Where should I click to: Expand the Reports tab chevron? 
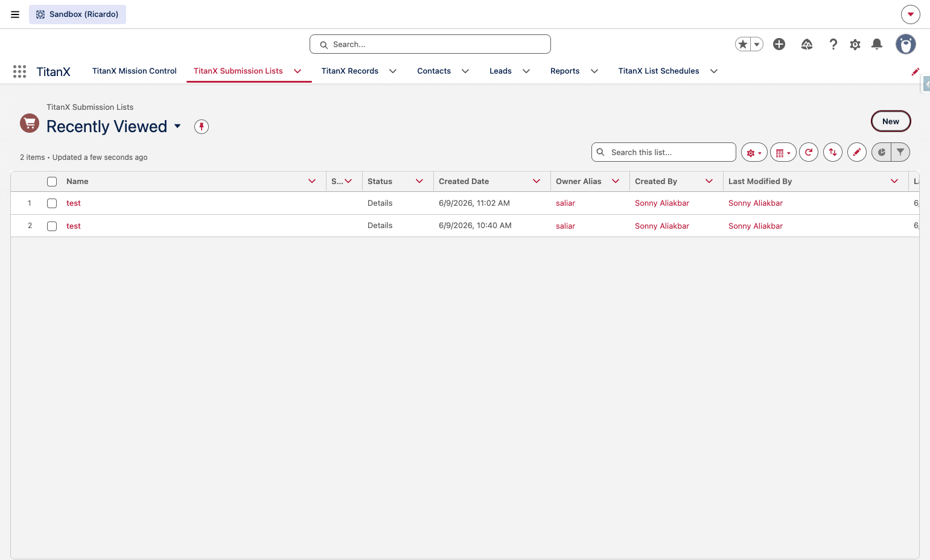[x=594, y=71]
